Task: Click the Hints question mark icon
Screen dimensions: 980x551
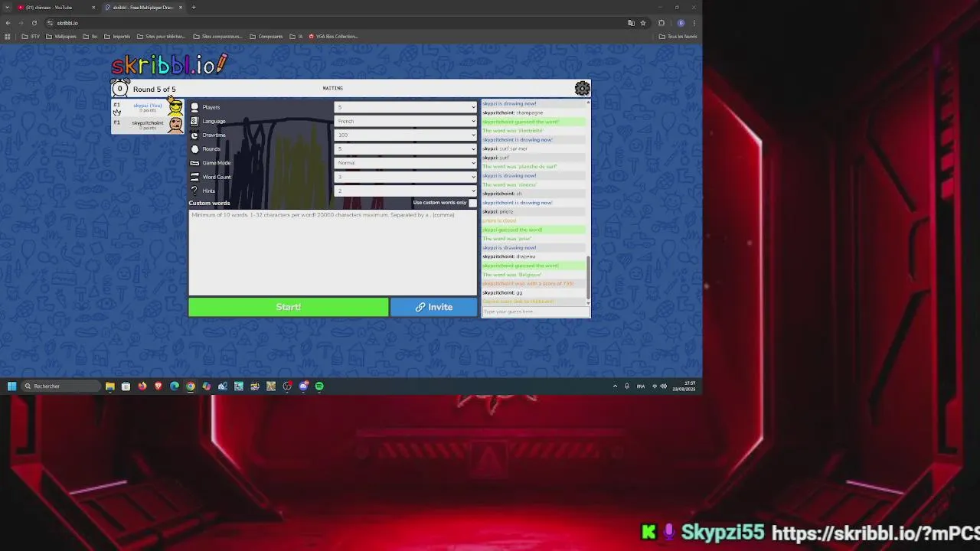Action: tap(194, 191)
